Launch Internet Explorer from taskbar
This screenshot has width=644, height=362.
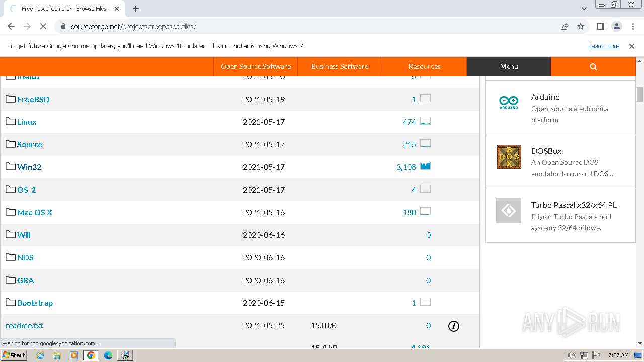click(40, 355)
